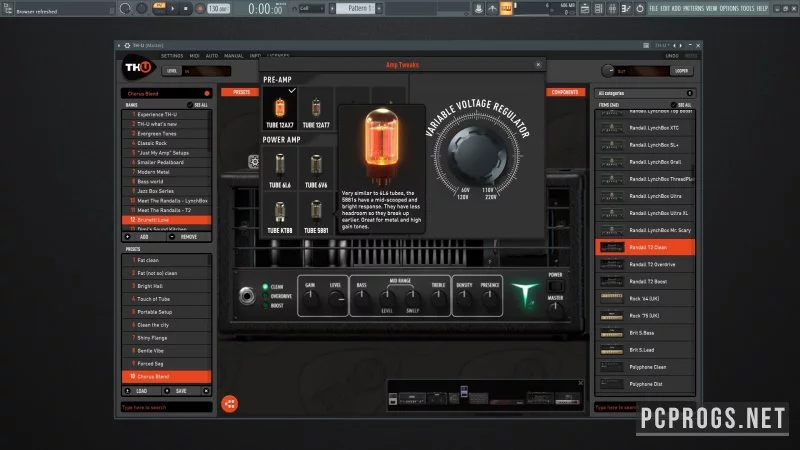Select preset 'Fat clean'
This screenshot has height=450, width=800.
coord(166,260)
